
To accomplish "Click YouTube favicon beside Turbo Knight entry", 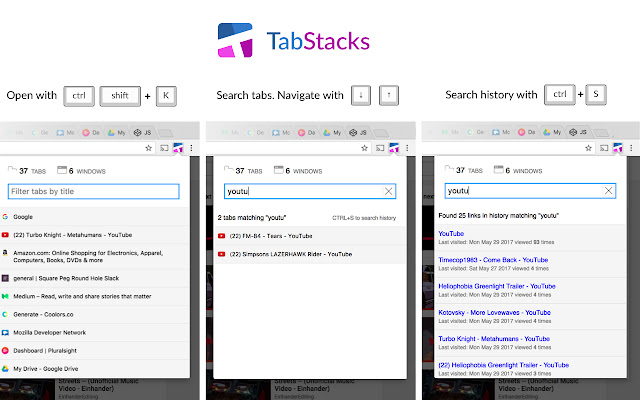I will tap(5, 235).
